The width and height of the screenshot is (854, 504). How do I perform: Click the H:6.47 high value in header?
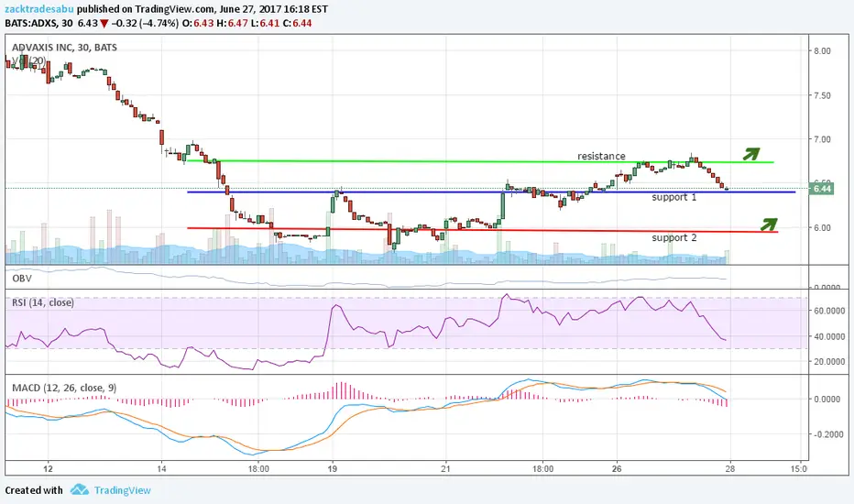pos(233,24)
